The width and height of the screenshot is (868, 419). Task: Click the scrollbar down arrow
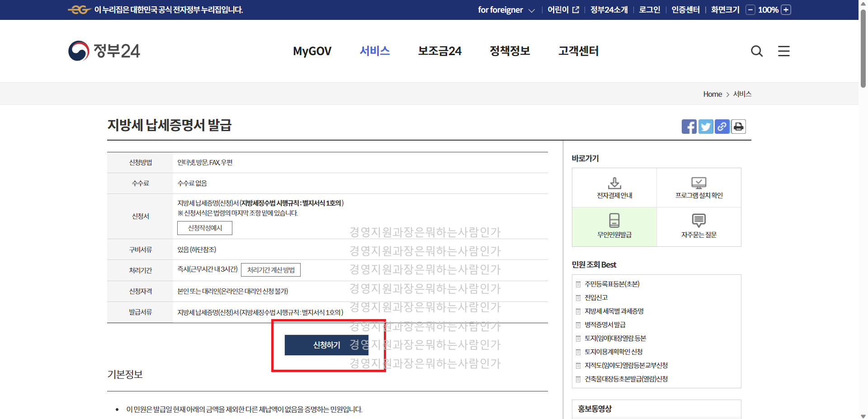point(862,416)
